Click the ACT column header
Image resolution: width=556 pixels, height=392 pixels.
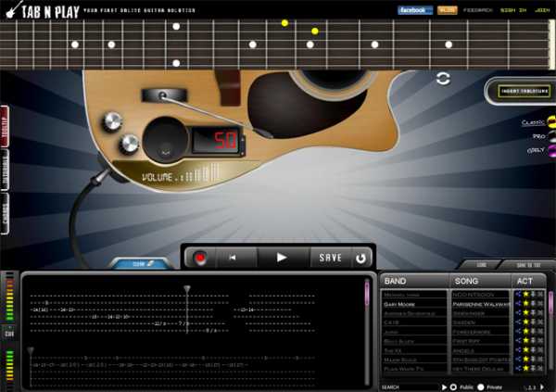point(527,282)
